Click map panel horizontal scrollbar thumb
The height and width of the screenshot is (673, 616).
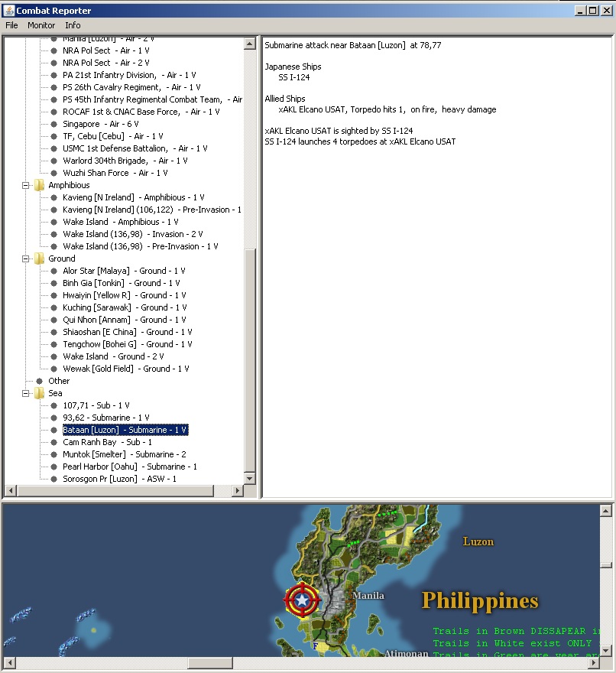click(x=210, y=663)
